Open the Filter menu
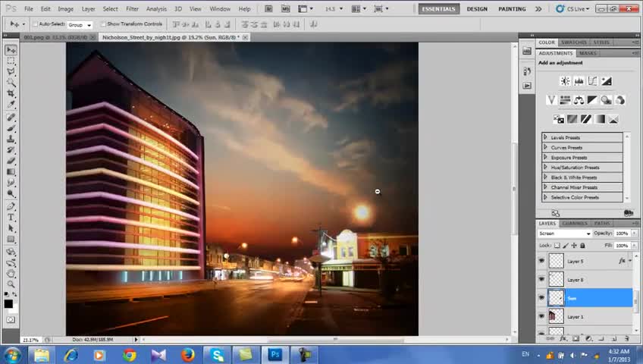 point(132,9)
